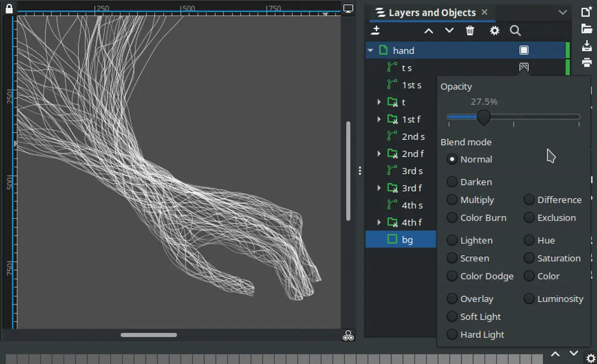Select the 'bg' layer in the list
The image size is (597, 364).
407,239
